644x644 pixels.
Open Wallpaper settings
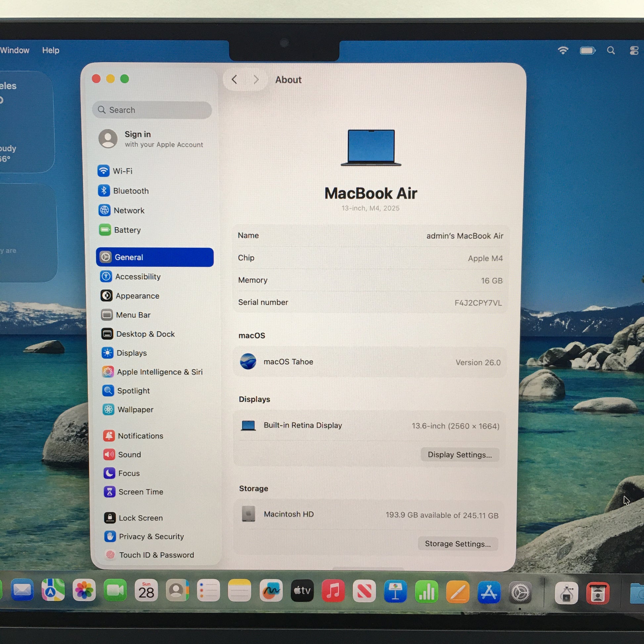[135, 409]
